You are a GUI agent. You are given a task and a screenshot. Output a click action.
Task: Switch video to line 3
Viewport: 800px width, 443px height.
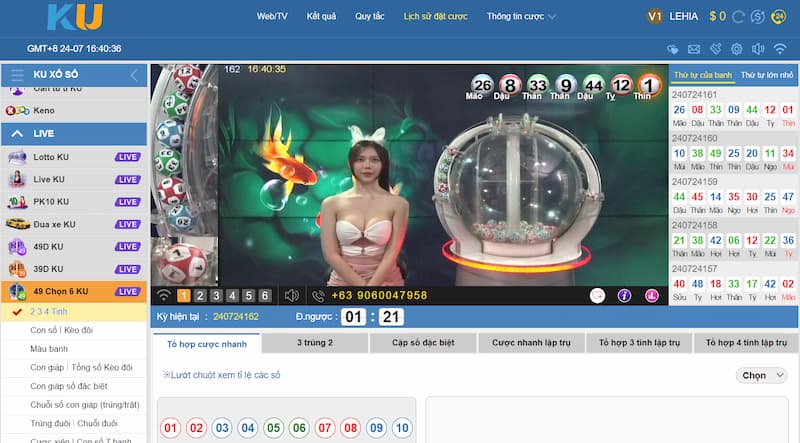(216, 296)
